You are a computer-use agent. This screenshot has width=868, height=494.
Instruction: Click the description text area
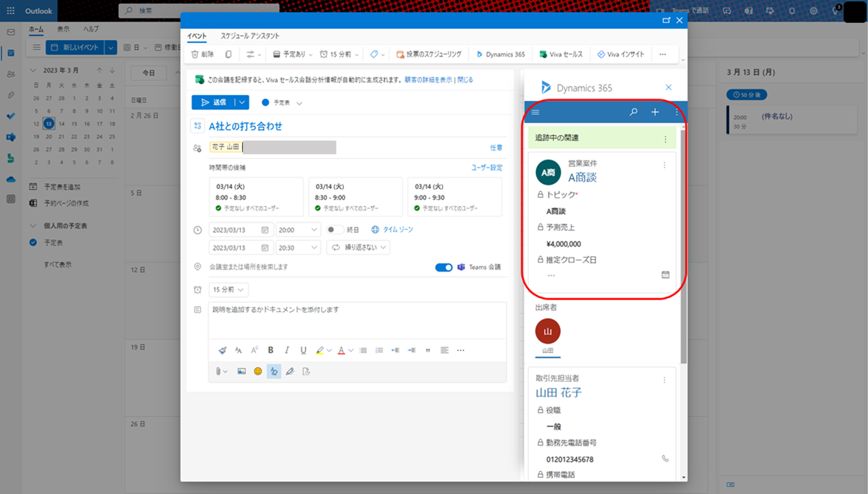pyautogui.click(x=357, y=320)
